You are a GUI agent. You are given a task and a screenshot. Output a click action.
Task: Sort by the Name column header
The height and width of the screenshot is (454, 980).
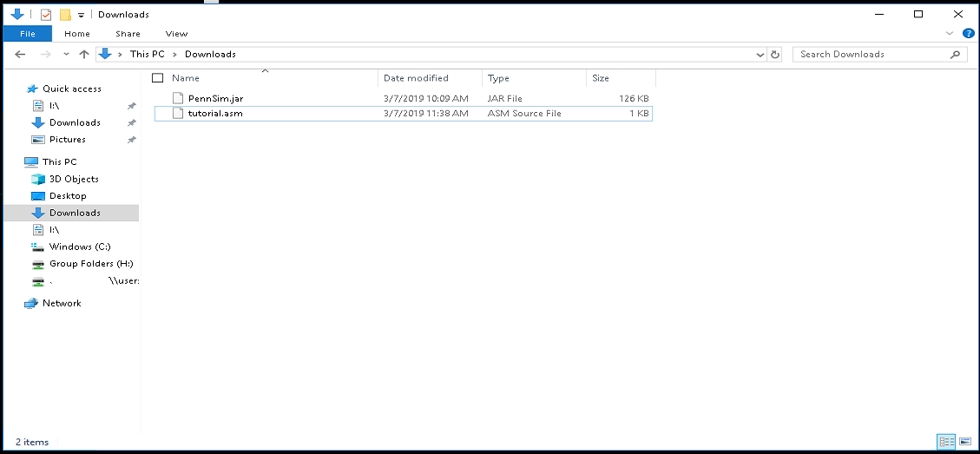click(186, 78)
